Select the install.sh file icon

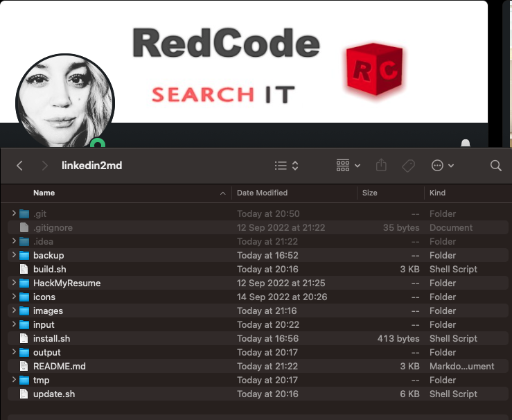tap(24, 339)
